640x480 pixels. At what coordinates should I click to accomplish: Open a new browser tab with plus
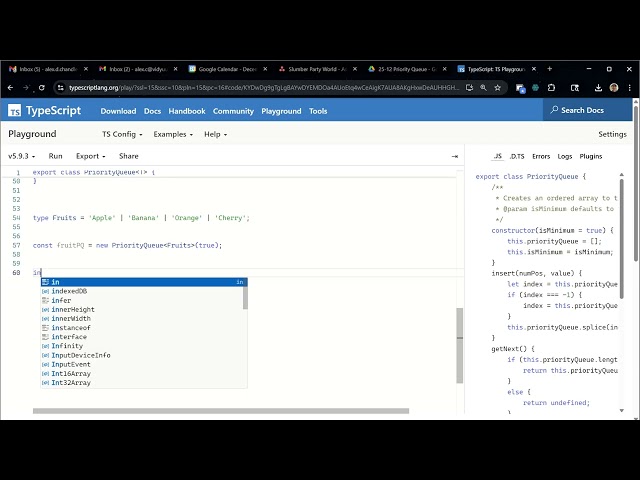click(550, 69)
